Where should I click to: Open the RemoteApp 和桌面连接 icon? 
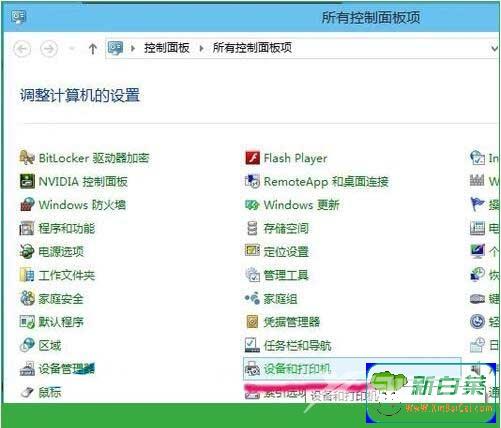(252, 181)
